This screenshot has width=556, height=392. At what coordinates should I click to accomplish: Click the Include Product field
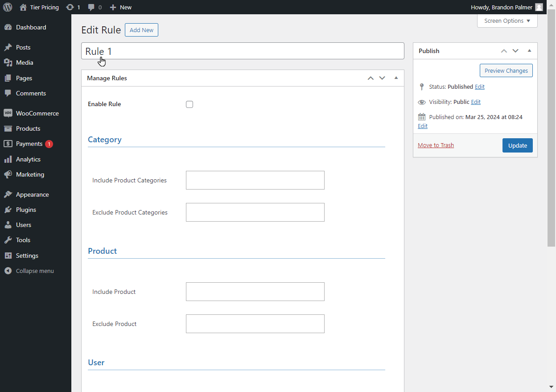(255, 292)
